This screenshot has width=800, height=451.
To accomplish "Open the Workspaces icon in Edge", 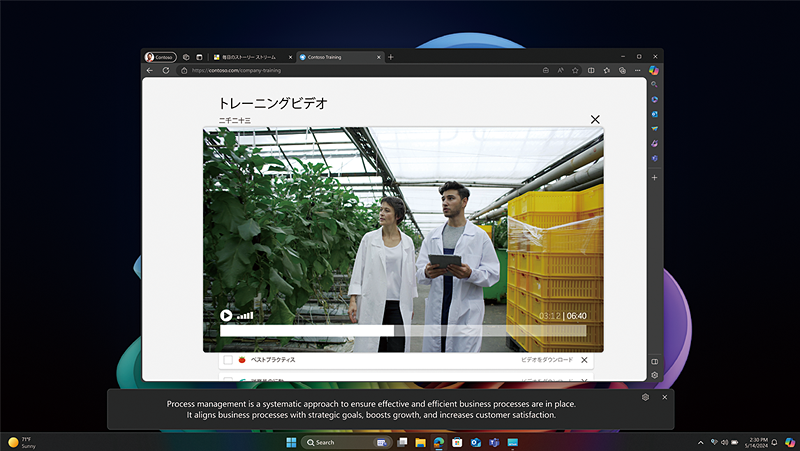I will click(186, 57).
